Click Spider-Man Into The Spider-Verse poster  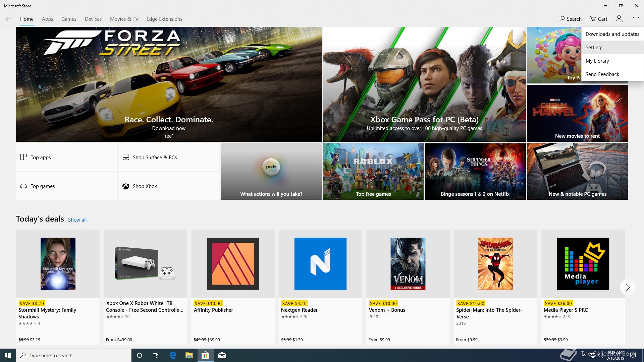495,264
